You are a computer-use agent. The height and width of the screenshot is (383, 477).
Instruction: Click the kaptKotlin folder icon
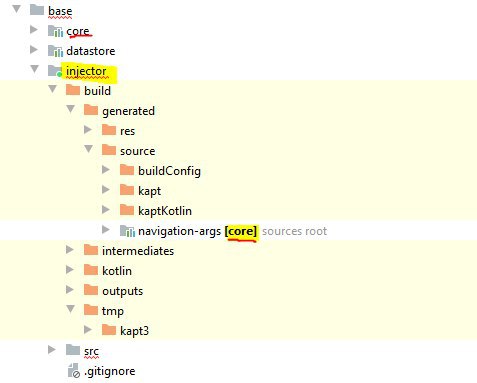tap(127, 210)
